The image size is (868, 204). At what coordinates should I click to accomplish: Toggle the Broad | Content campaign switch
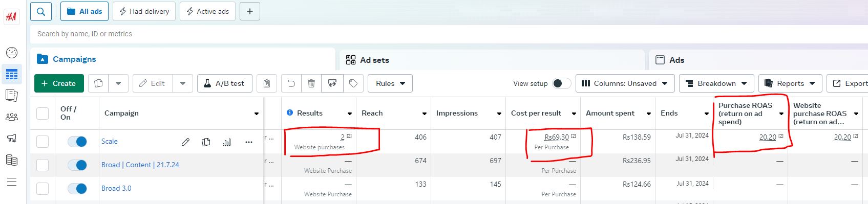pyautogui.click(x=77, y=165)
